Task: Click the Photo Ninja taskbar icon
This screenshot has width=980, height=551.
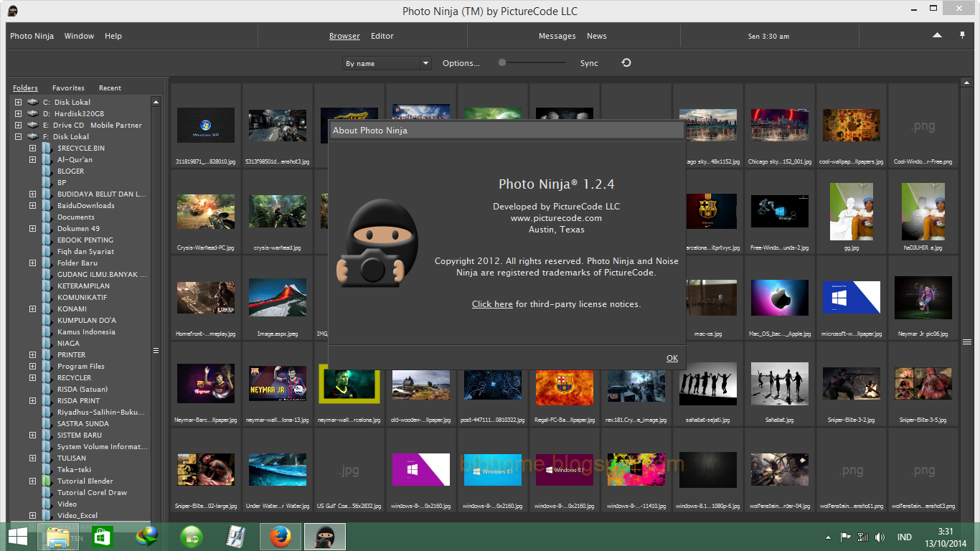Action: (x=325, y=537)
